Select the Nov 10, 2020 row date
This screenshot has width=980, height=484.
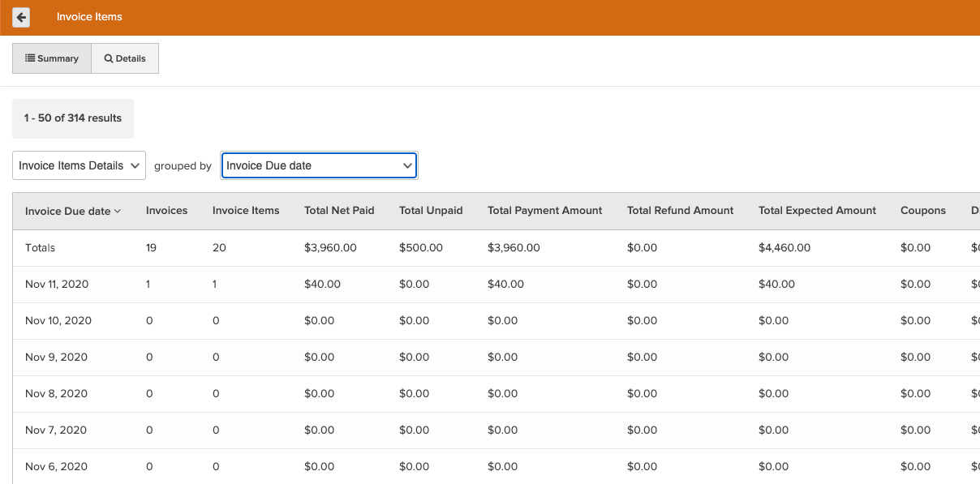[58, 321]
